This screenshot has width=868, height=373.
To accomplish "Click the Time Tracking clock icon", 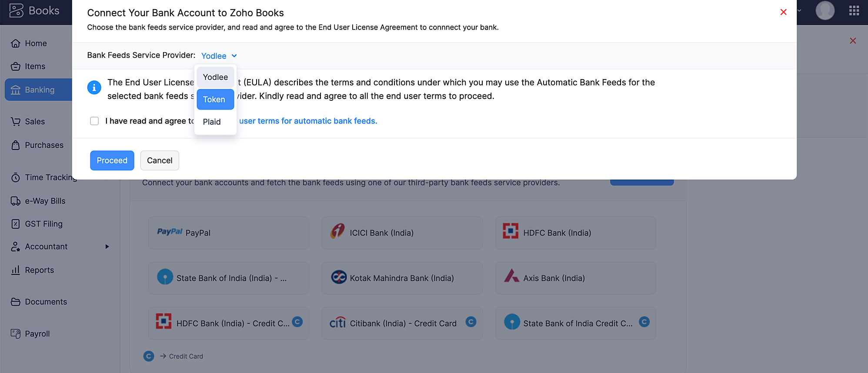I will [16, 177].
